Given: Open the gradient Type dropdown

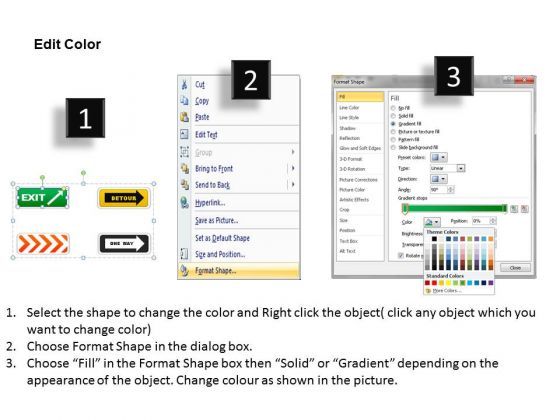Looking at the screenshot, I should [448, 168].
